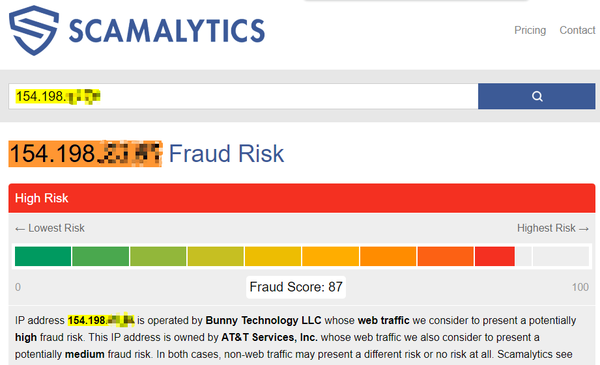
Task: Click the red segment of risk bar
Action: [495, 256]
